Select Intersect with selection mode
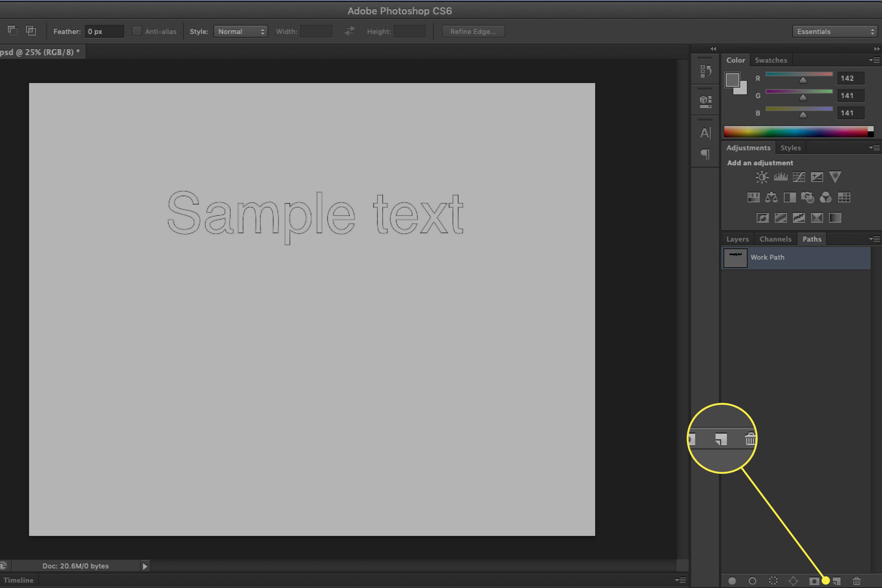The height and width of the screenshot is (588, 882). [x=31, y=31]
